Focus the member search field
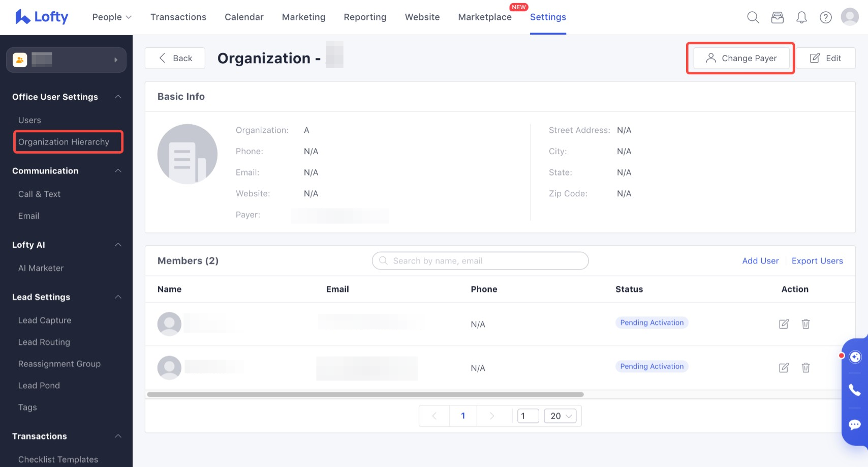Image resolution: width=868 pixels, height=467 pixels. tap(480, 261)
